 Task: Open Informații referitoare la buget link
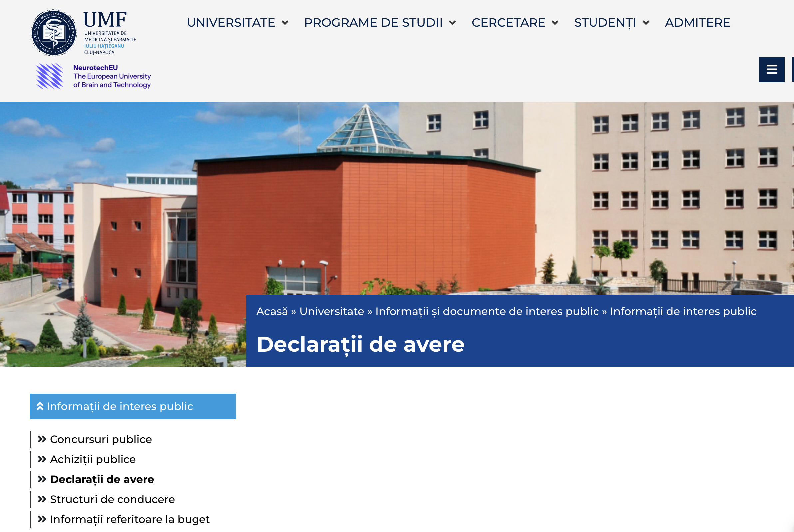point(130,519)
